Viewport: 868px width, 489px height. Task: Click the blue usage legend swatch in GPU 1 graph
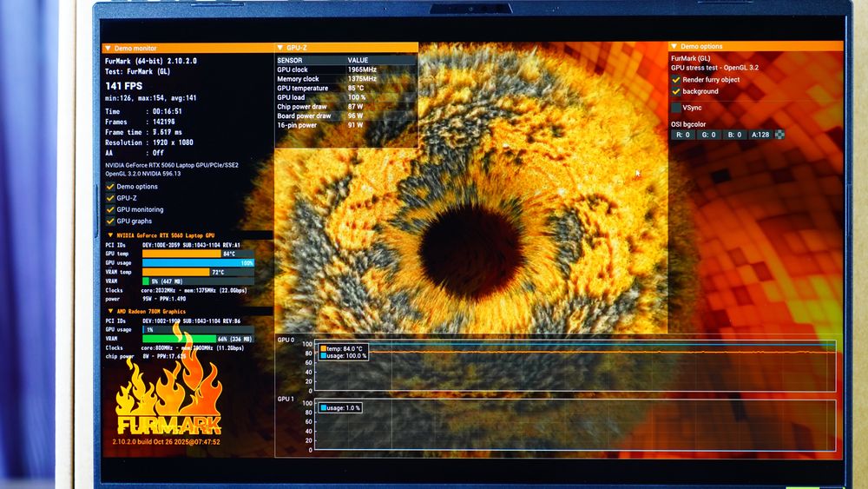pyautogui.click(x=323, y=408)
